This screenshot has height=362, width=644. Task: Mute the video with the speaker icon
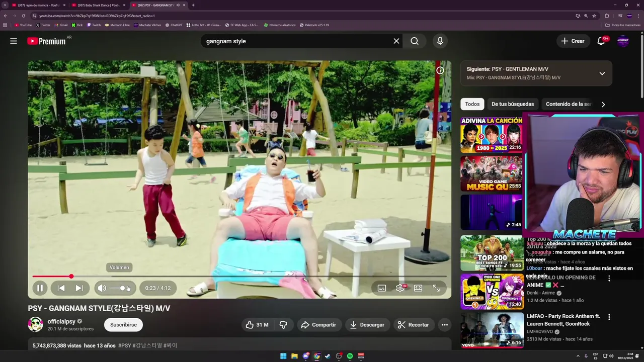(102, 288)
